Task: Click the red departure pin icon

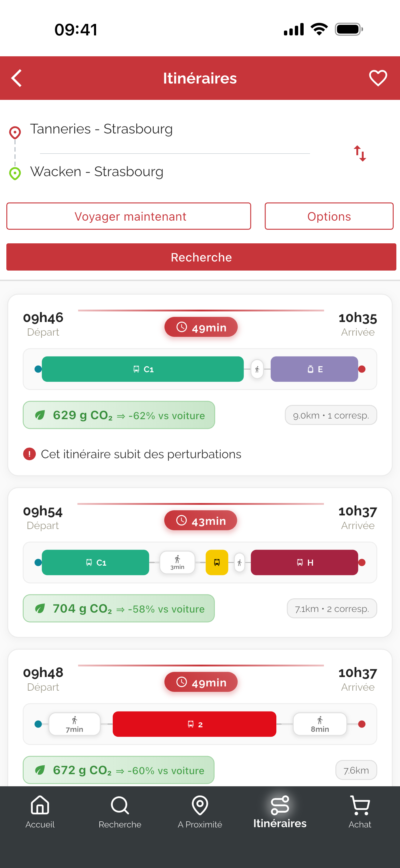Action: pyautogui.click(x=15, y=133)
